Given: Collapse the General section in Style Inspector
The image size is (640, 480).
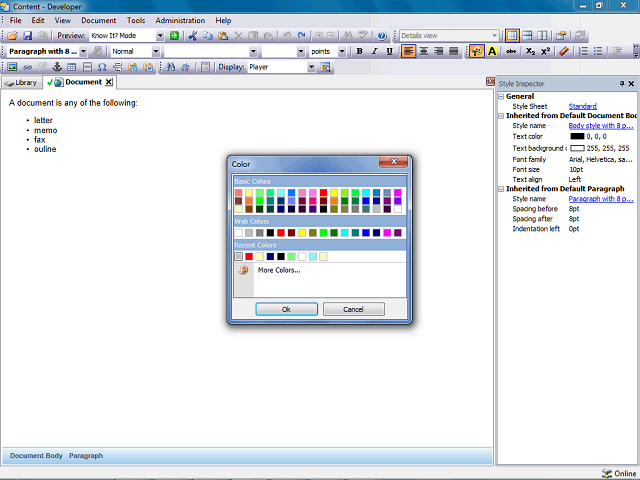Looking at the screenshot, I should click(x=501, y=96).
